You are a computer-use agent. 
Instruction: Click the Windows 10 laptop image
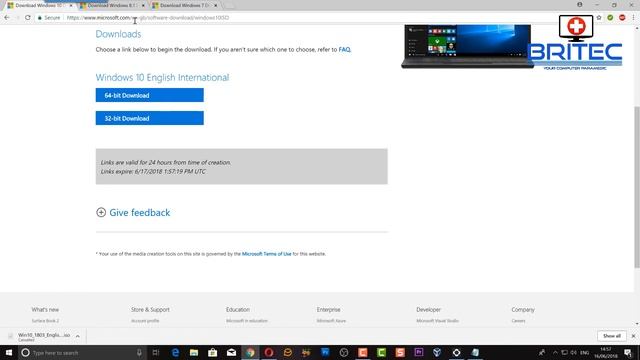(x=467, y=46)
